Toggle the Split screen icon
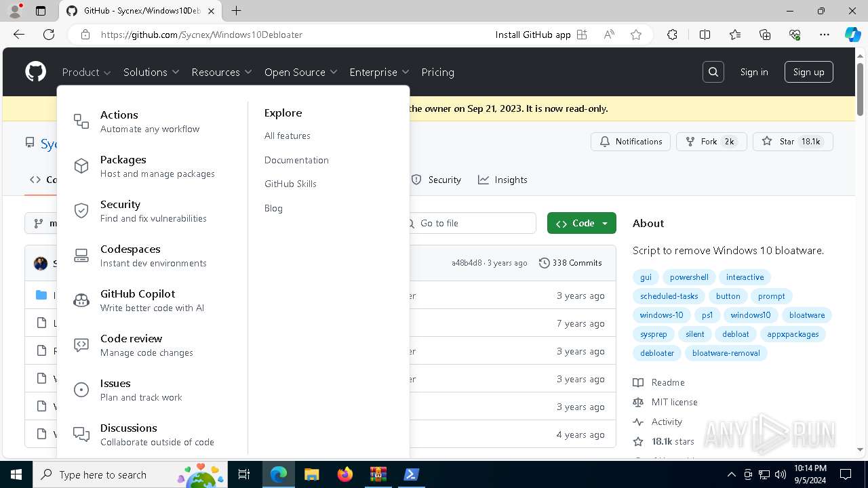Viewport: 868px width, 488px height. (705, 35)
